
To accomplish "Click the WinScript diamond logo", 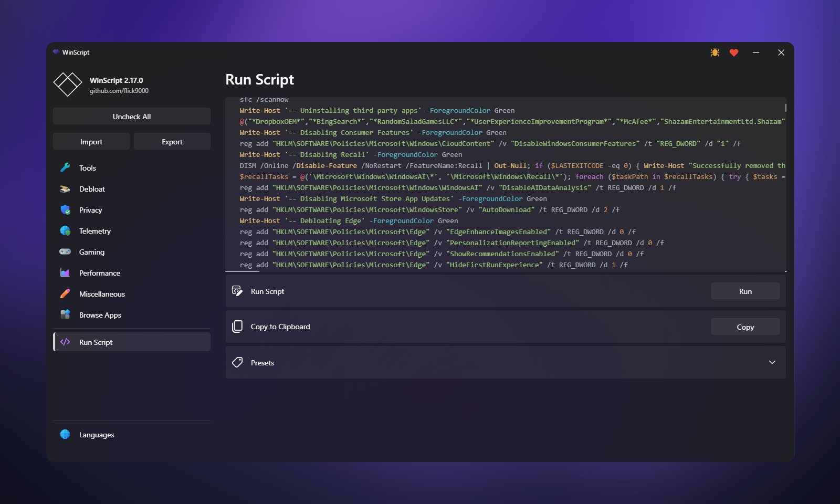I will click(x=68, y=85).
